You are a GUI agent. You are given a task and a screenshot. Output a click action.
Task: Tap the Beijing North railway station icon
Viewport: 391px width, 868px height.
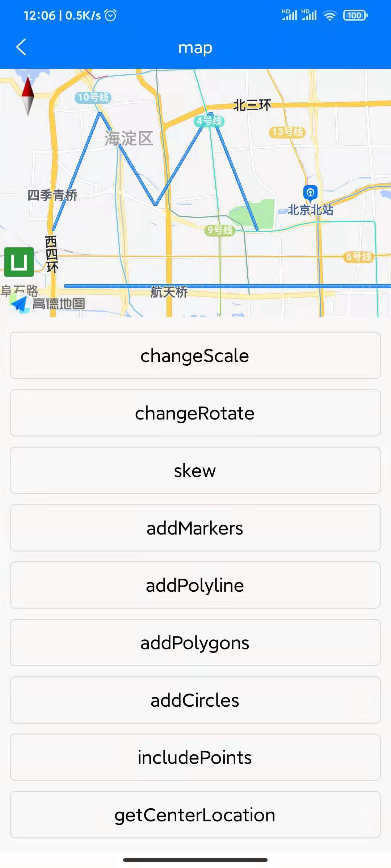tap(310, 192)
